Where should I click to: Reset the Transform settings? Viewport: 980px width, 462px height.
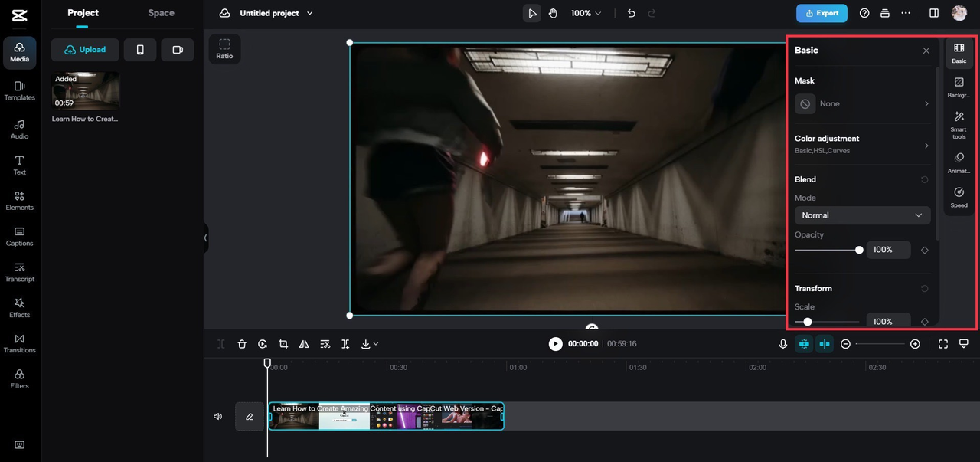[924, 289]
